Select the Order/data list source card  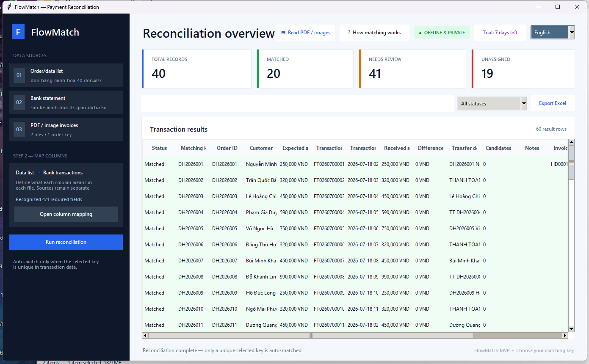(66, 75)
